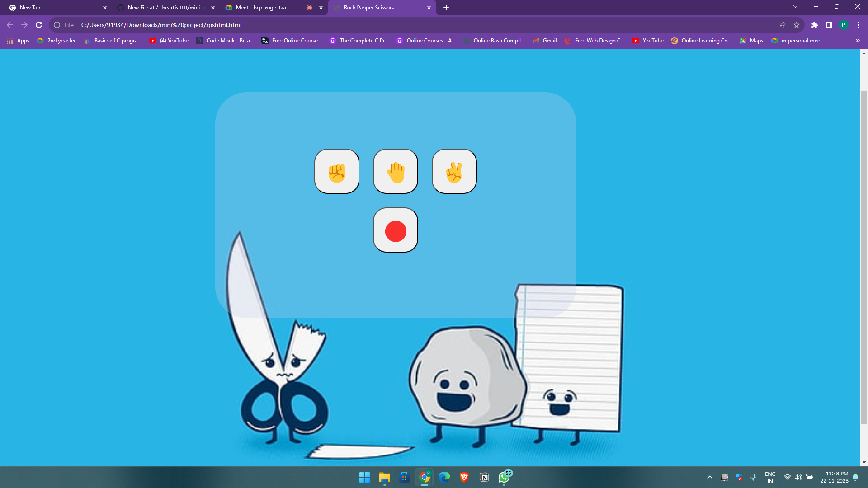Open the 2nd year lec bookmark
This screenshot has width=868, height=488.
pos(57,41)
